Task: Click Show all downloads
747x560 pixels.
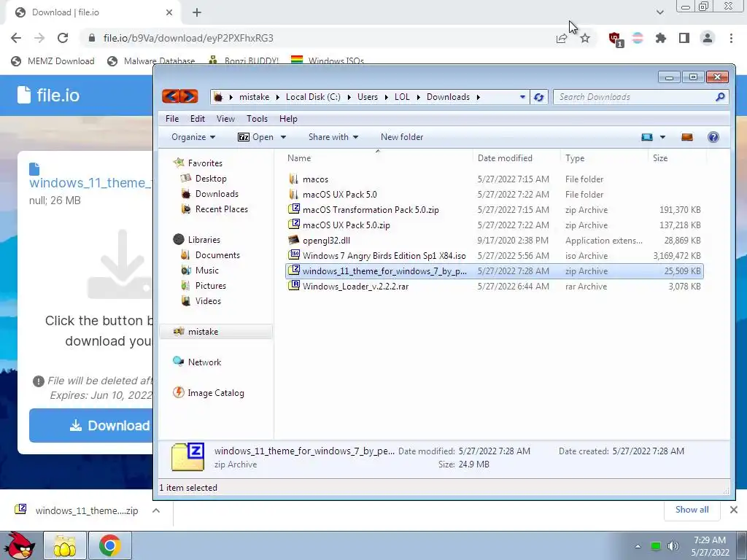Action: [692, 510]
